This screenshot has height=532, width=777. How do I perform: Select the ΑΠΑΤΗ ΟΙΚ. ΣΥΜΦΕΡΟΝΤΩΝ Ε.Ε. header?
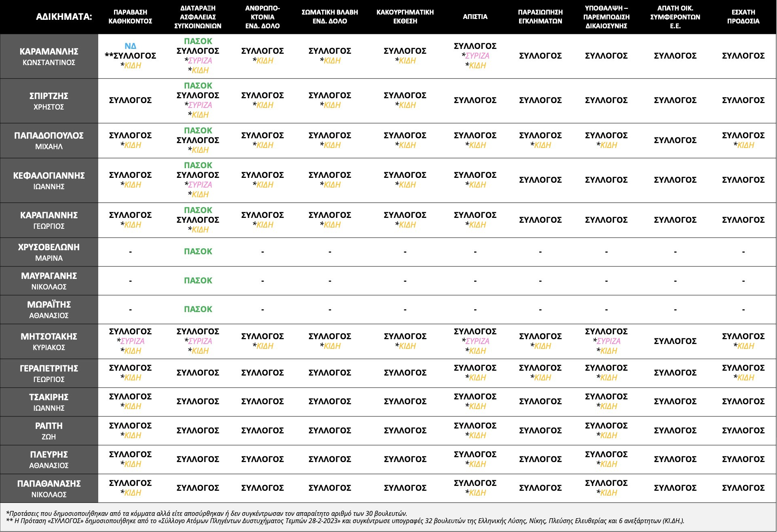pyautogui.click(x=675, y=17)
